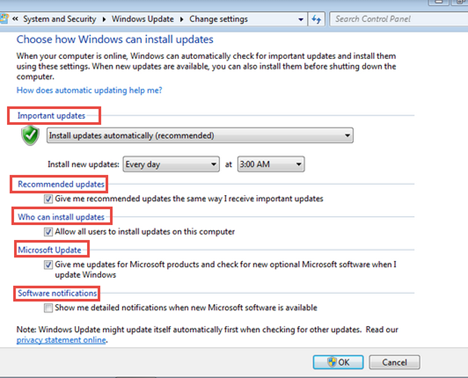Toggle Microsoft products updates checkbox
The height and width of the screenshot is (378, 468).
(x=48, y=265)
